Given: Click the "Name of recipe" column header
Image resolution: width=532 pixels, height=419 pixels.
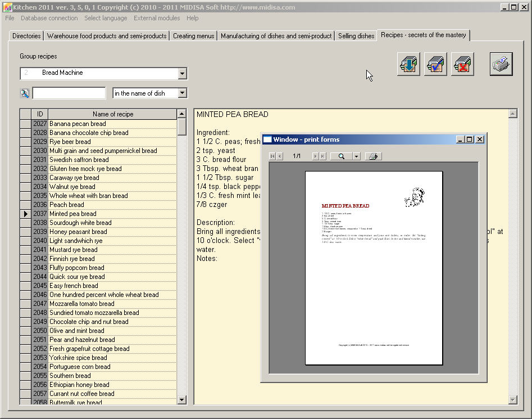Looking at the screenshot, I should [112, 114].
